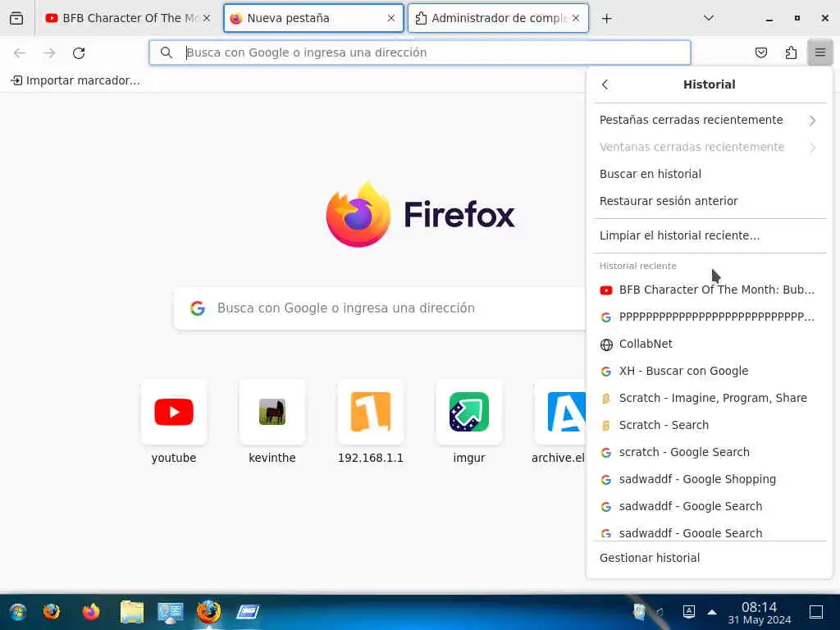
Task: Toggle the hamburger application menu
Action: coord(820,52)
